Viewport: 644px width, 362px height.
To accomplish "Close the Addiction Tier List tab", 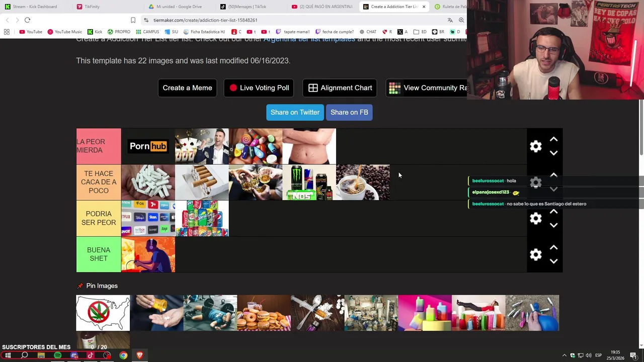I will (x=424, y=7).
